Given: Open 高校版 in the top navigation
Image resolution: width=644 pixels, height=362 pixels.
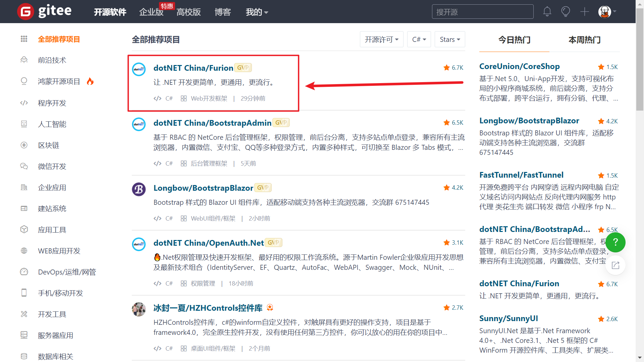Looking at the screenshot, I should (x=189, y=12).
